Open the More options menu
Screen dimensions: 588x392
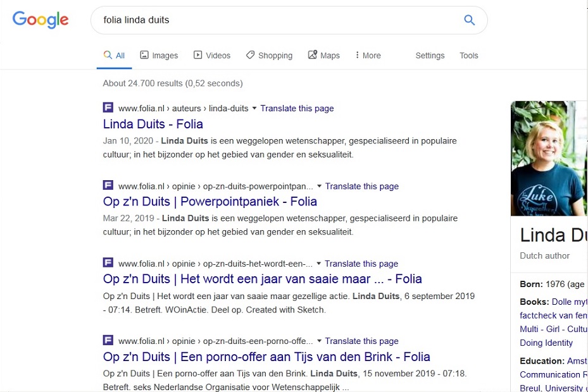click(368, 56)
